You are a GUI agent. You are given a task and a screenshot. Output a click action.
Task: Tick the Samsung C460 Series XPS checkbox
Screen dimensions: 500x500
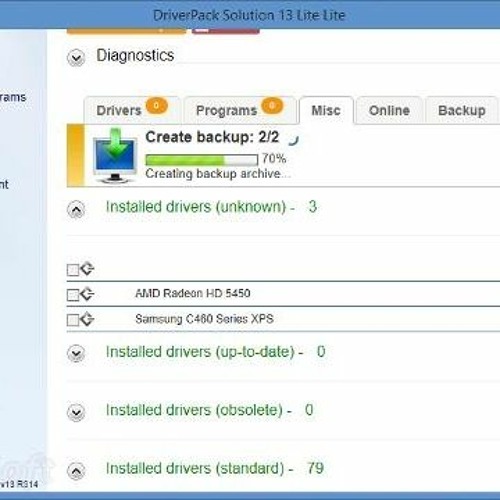tap(73, 320)
